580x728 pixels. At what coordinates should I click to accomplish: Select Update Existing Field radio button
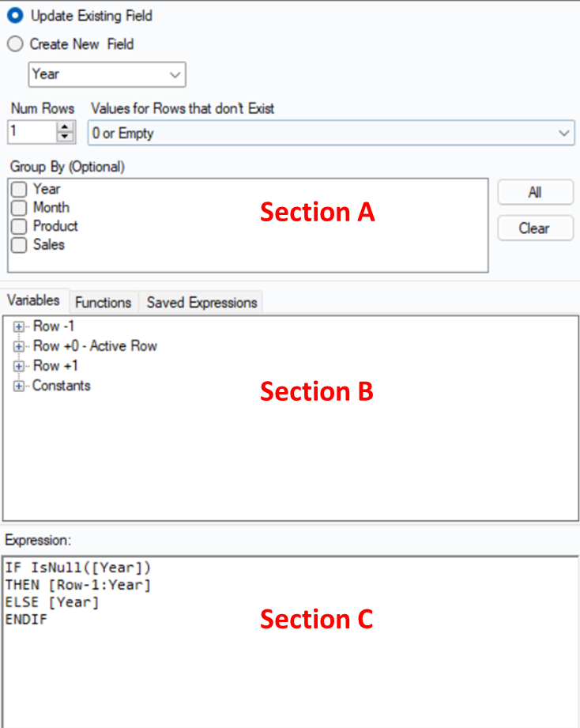[15, 16]
